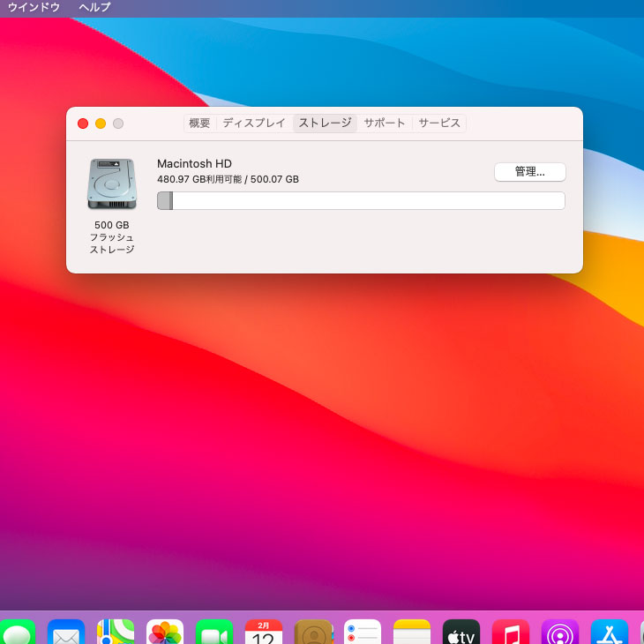Open the Apple TV app
This screenshot has width=644, height=644.
tap(461, 633)
